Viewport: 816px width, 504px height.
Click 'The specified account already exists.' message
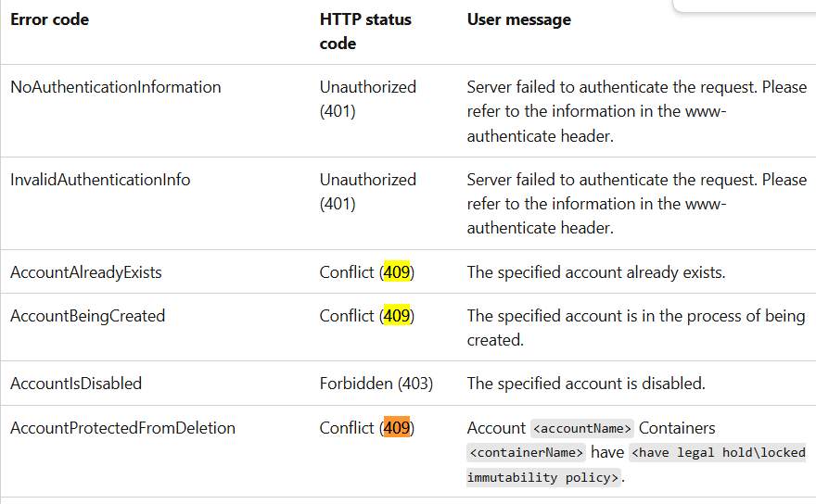tap(596, 272)
